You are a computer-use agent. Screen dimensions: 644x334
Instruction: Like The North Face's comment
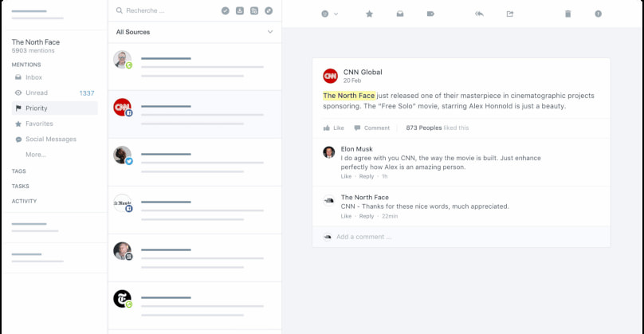(x=346, y=216)
